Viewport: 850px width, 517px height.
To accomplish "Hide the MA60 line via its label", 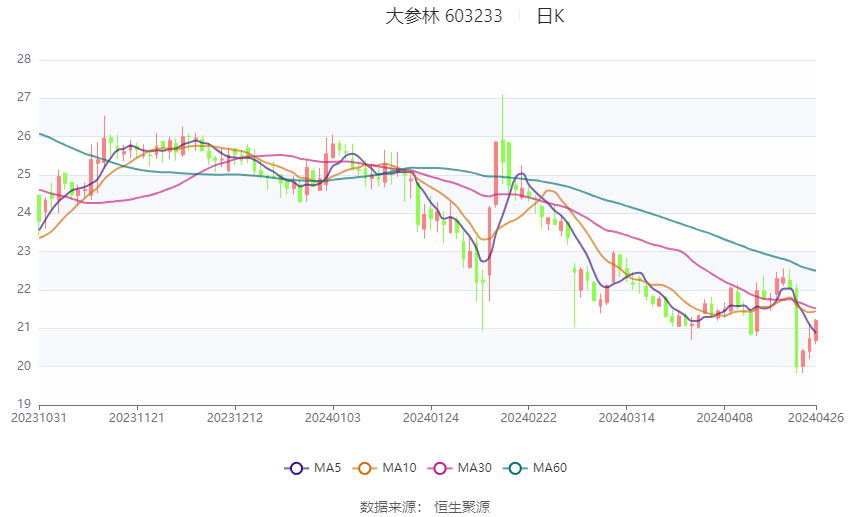I will (550, 468).
